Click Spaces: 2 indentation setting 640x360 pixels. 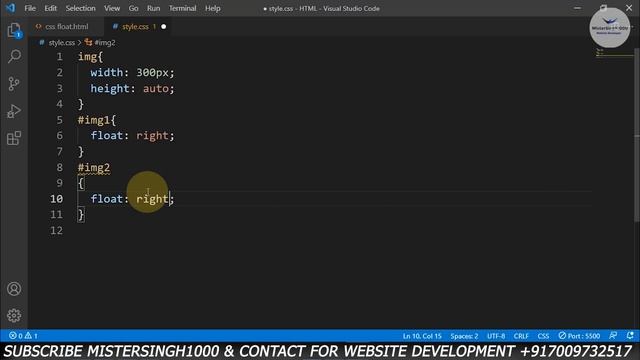[x=464, y=336]
